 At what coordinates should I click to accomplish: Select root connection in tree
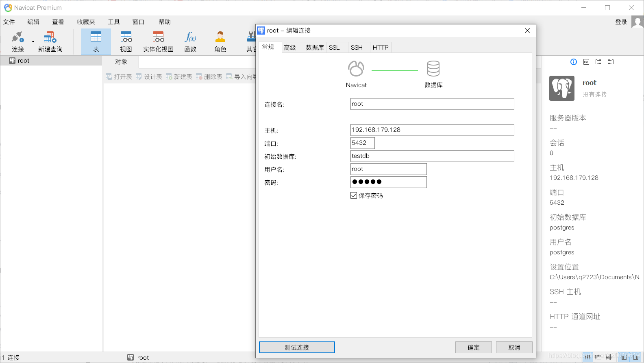(24, 61)
